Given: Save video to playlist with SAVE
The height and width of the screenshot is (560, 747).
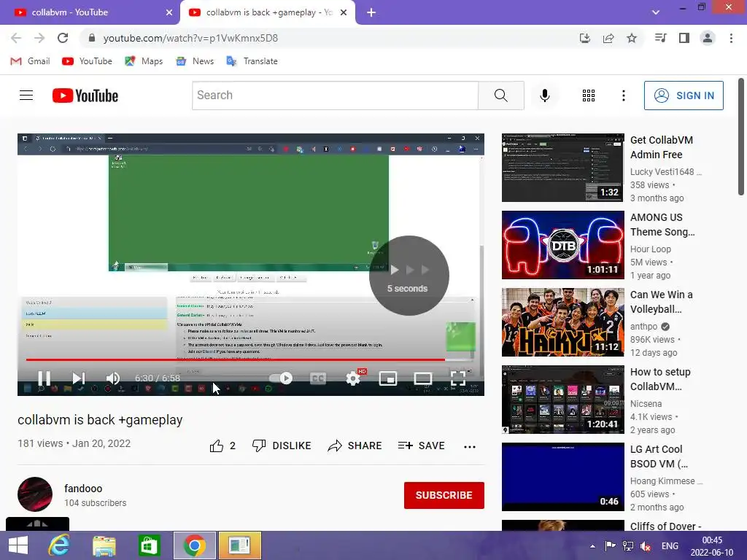Looking at the screenshot, I should (x=421, y=446).
